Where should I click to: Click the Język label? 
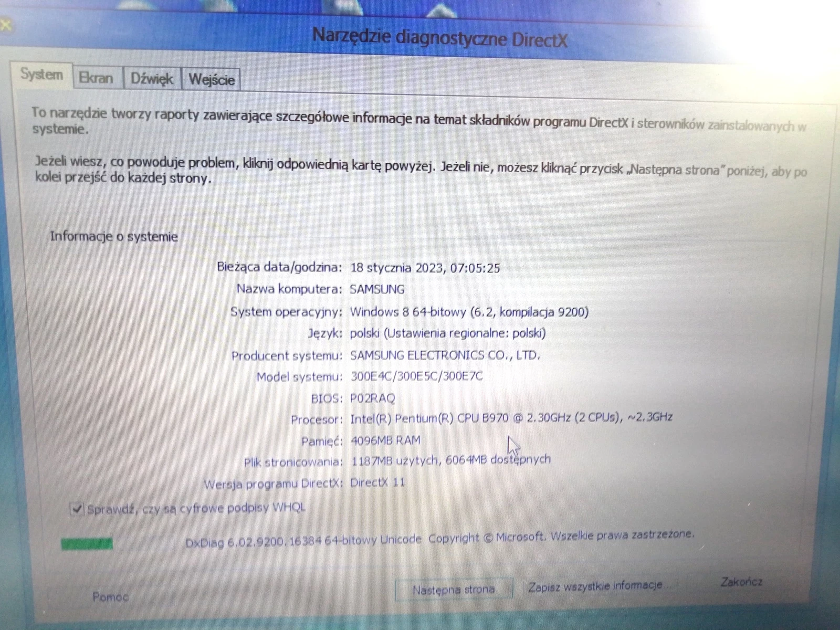(325, 334)
